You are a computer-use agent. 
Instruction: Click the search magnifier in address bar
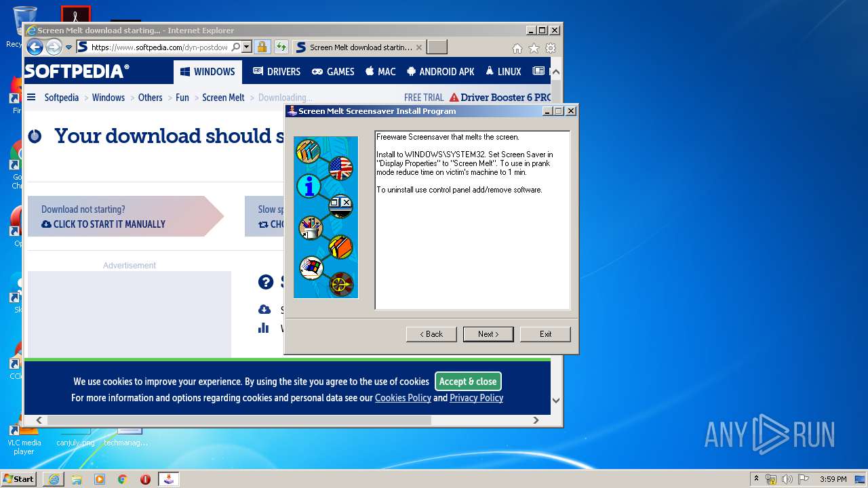[x=235, y=47]
